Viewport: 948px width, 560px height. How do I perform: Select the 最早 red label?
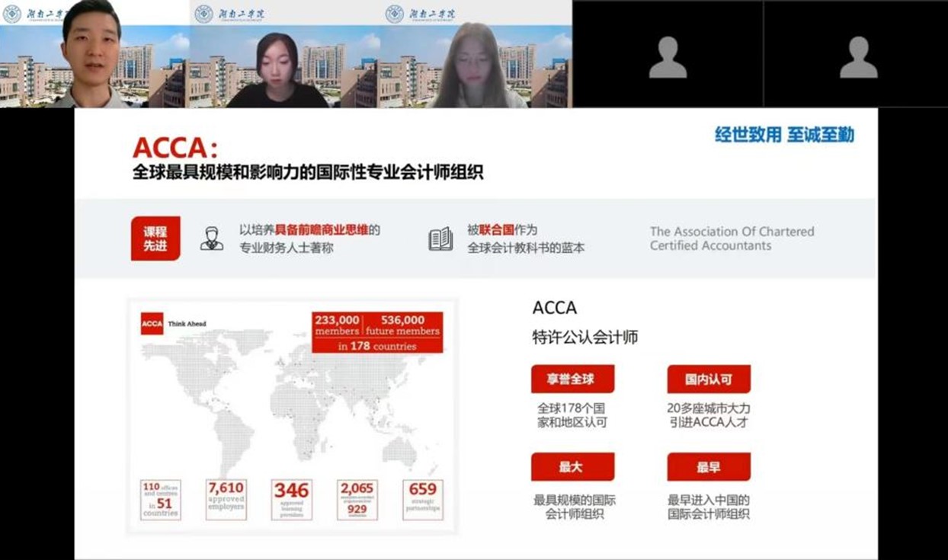[x=708, y=467]
